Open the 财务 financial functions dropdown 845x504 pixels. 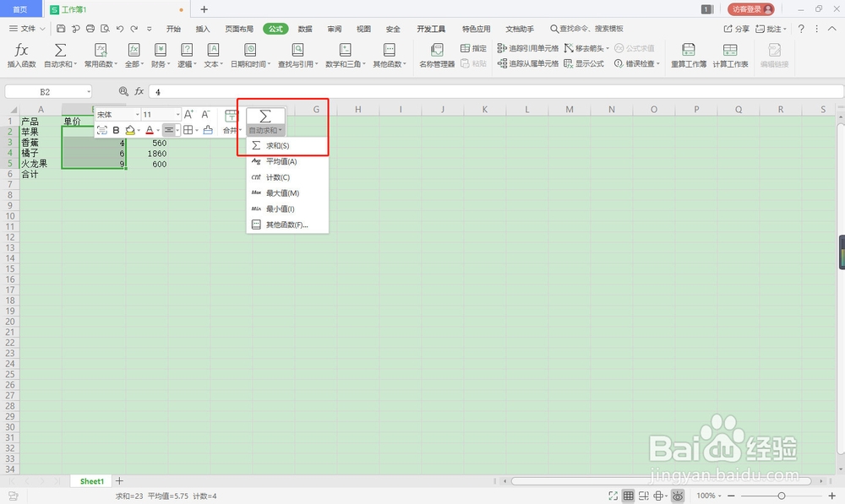[161, 56]
